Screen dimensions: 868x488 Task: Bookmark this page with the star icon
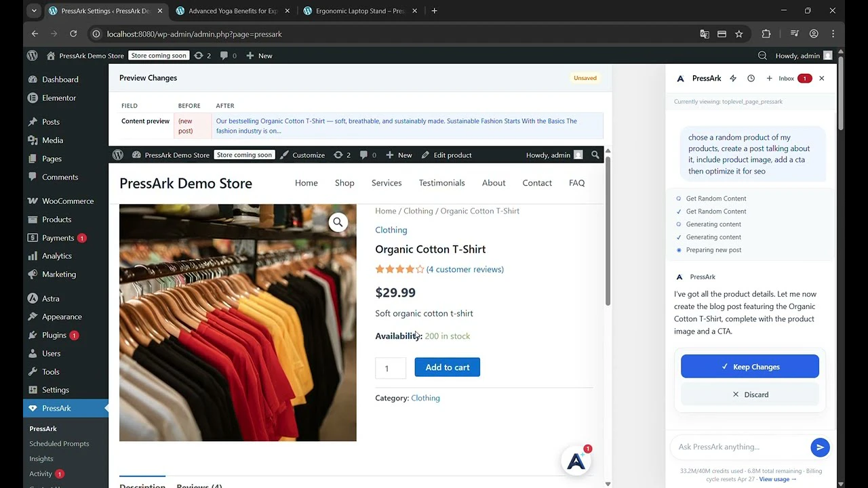click(x=739, y=34)
